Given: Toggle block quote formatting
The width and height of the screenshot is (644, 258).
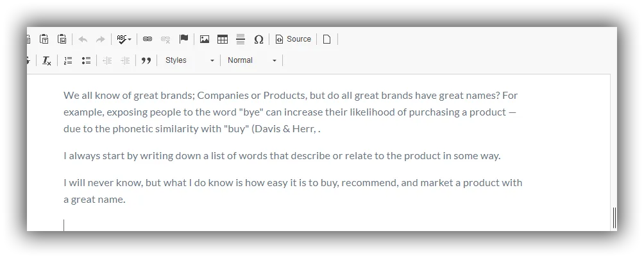Looking at the screenshot, I should tap(146, 60).
